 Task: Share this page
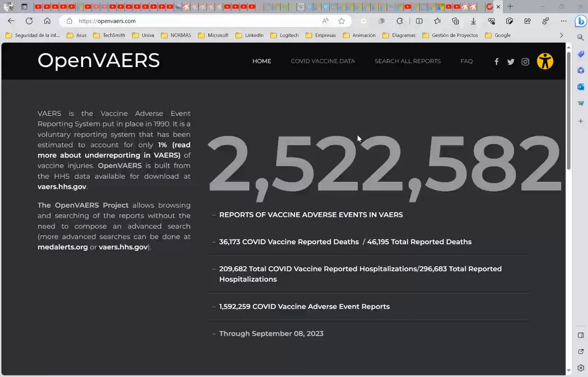[527, 21]
